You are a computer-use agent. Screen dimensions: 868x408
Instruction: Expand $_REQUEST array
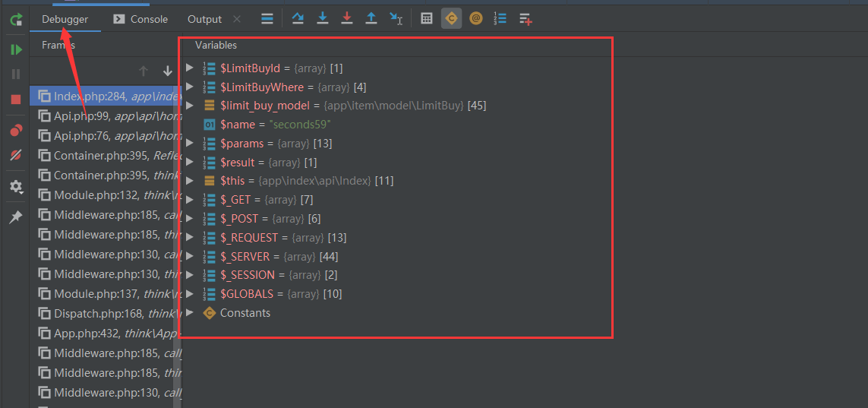click(x=190, y=237)
